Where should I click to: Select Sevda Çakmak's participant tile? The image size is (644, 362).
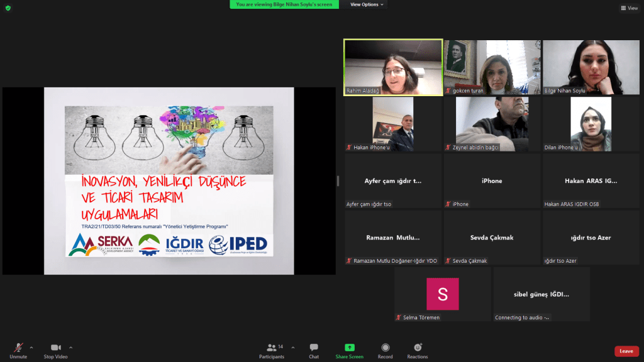pos(492,238)
